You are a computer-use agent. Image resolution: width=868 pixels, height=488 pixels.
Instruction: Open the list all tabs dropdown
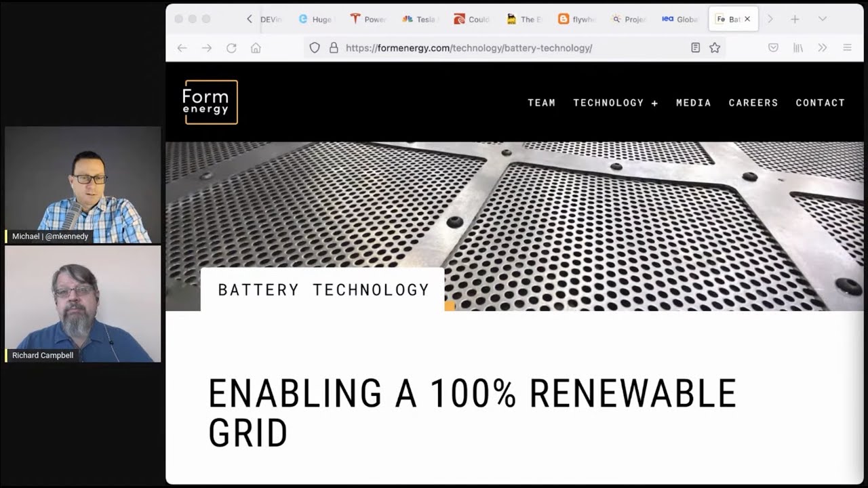[823, 19]
